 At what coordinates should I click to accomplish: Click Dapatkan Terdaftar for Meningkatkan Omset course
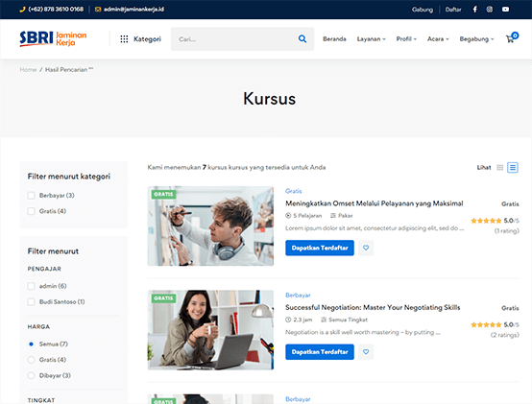tap(320, 248)
